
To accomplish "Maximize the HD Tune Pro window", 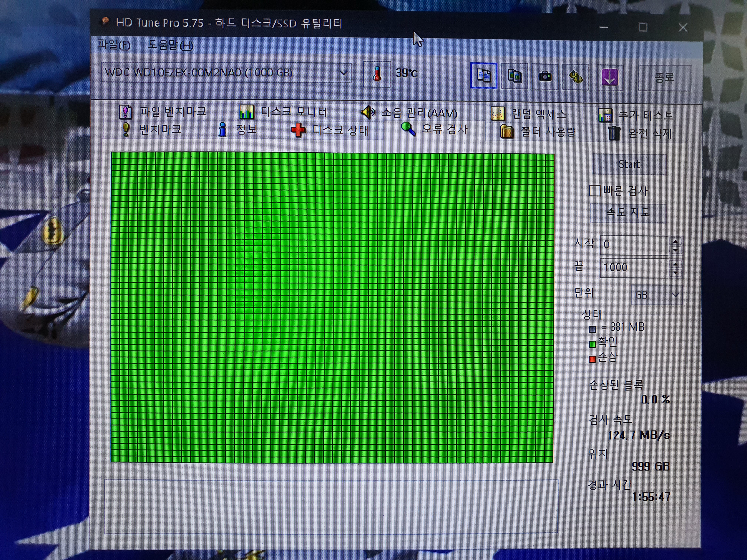I will 643,27.
